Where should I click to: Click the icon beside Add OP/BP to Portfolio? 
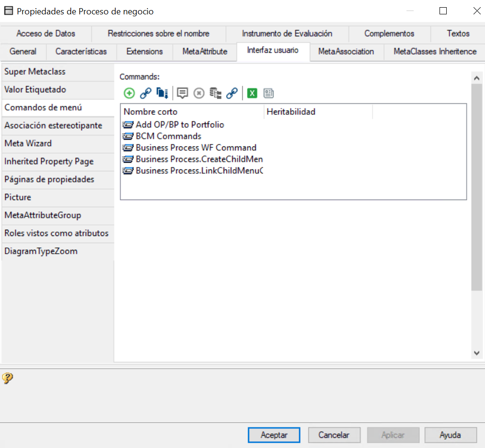[x=128, y=124]
